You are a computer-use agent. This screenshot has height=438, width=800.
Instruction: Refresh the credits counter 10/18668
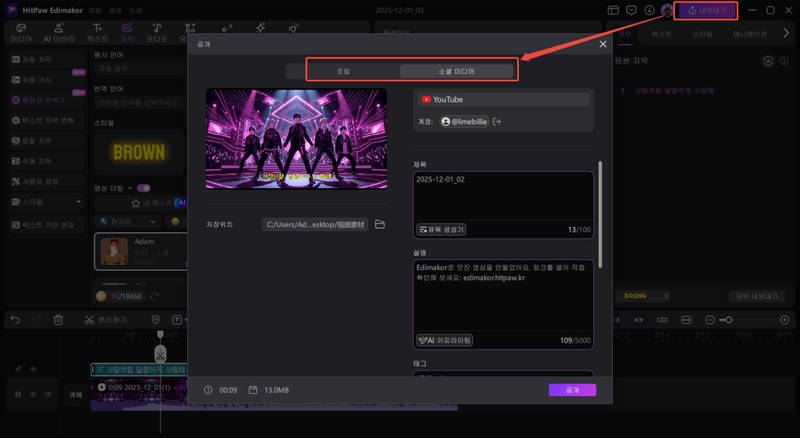(155, 296)
